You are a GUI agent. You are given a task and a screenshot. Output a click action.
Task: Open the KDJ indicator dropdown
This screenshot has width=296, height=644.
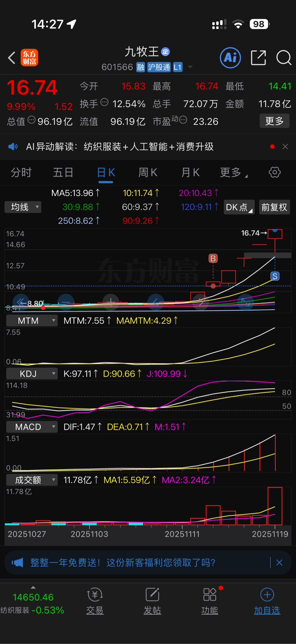(x=32, y=374)
